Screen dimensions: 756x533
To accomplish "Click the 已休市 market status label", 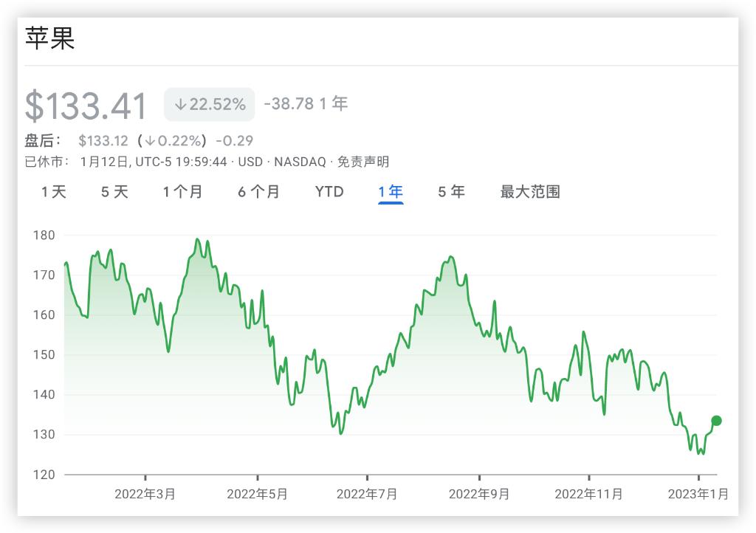I will 47,162.
